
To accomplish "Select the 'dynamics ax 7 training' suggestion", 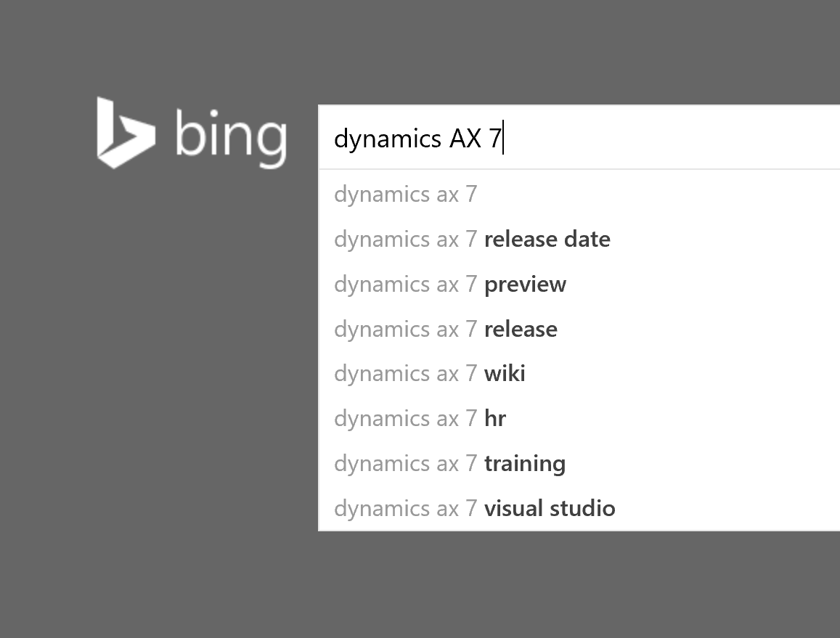I will pyautogui.click(x=449, y=464).
